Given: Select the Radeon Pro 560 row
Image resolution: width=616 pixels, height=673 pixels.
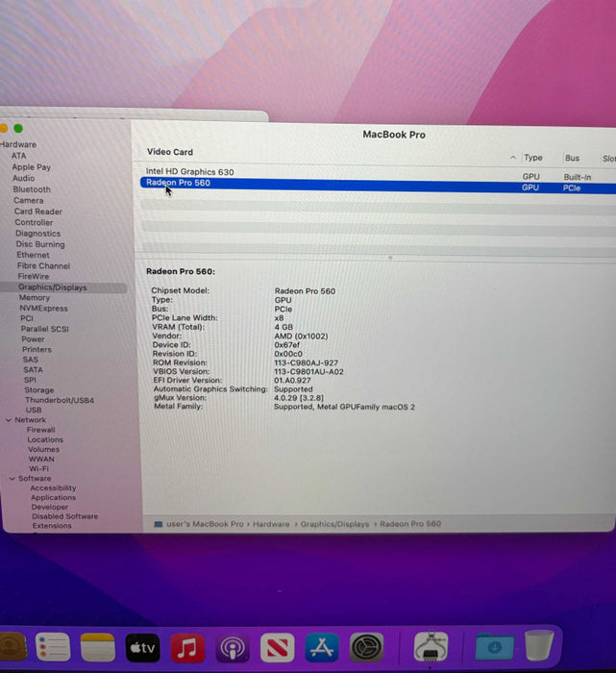Looking at the screenshot, I should [x=378, y=185].
